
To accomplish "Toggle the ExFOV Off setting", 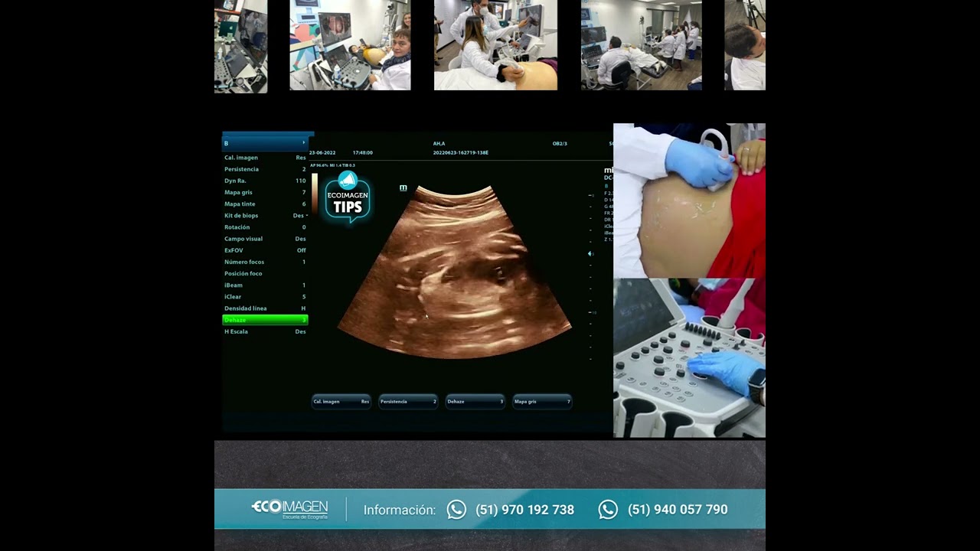I will click(265, 250).
